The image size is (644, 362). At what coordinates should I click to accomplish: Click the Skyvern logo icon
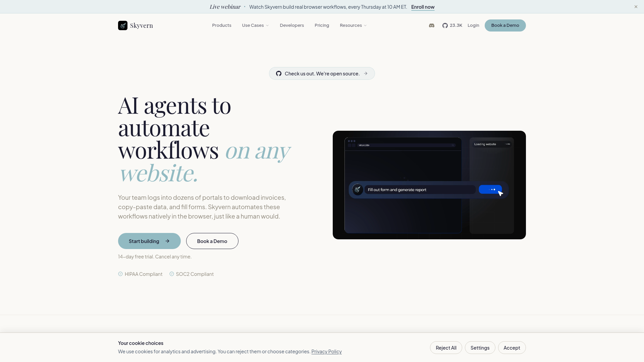coord(123,25)
